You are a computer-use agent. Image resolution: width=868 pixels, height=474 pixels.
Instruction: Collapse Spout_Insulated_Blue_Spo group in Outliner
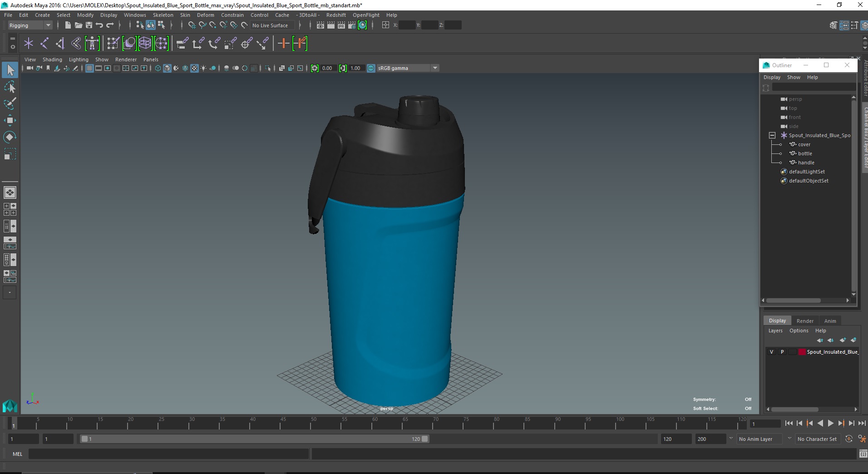(x=772, y=135)
